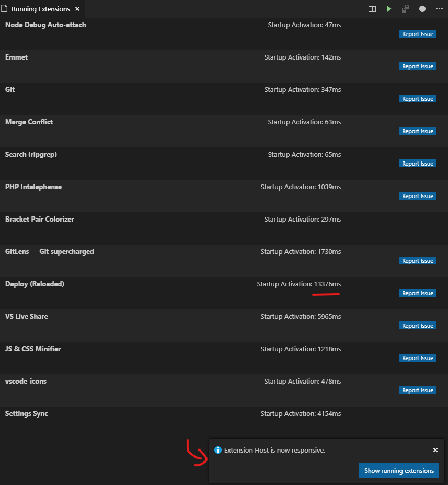Split the editor with the split layout icon
Viewport: 448px width, 485px height.
click(372, 9)
